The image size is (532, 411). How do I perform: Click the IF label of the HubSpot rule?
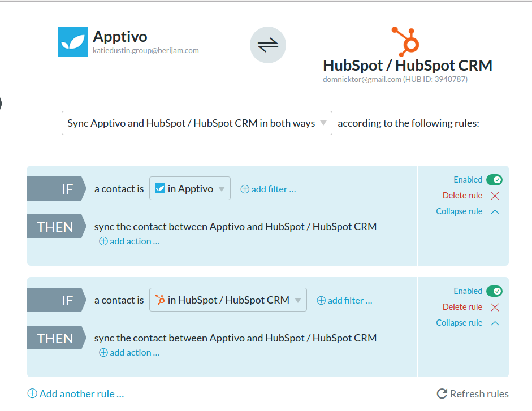pos(56,300)
